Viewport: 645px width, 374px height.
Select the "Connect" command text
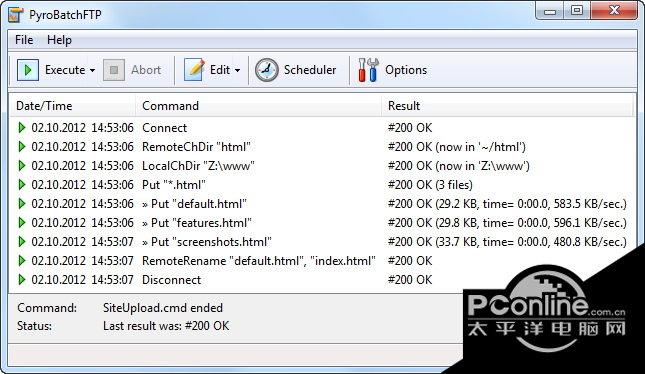coord(165,128)
